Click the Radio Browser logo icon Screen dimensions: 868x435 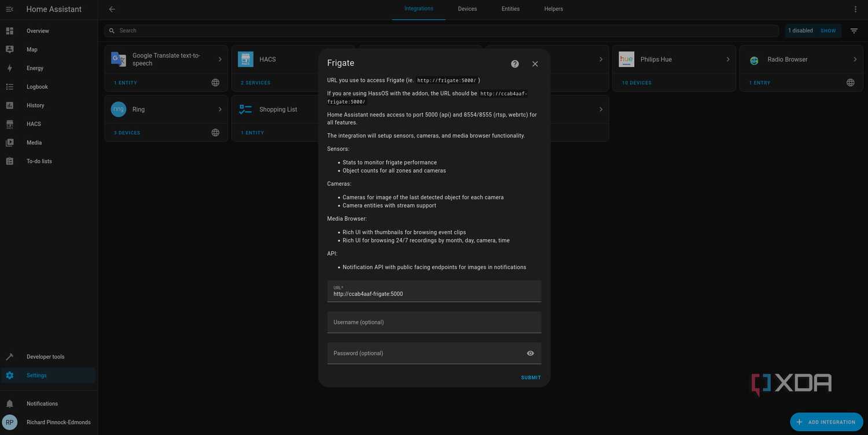[754, 60]
